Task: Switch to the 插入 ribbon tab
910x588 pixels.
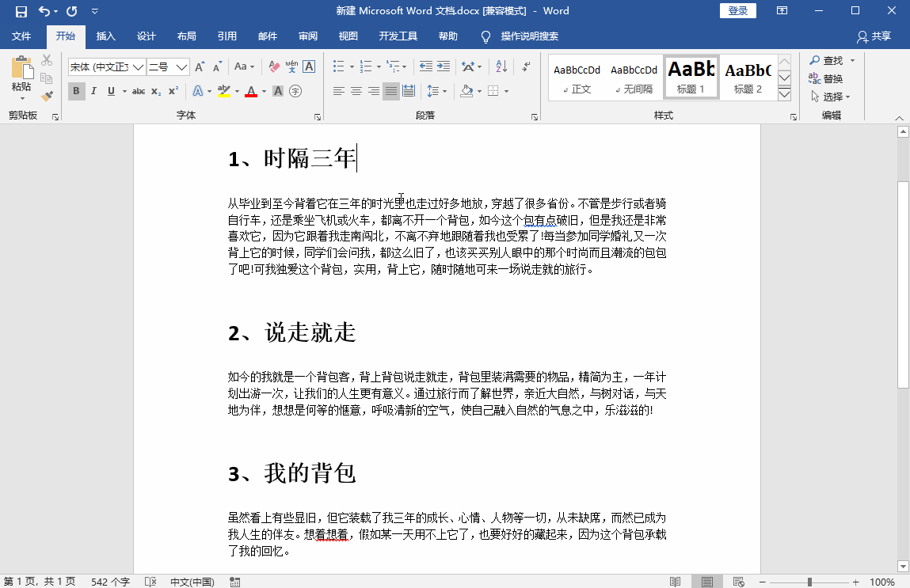Action: [x=107, y=36]
